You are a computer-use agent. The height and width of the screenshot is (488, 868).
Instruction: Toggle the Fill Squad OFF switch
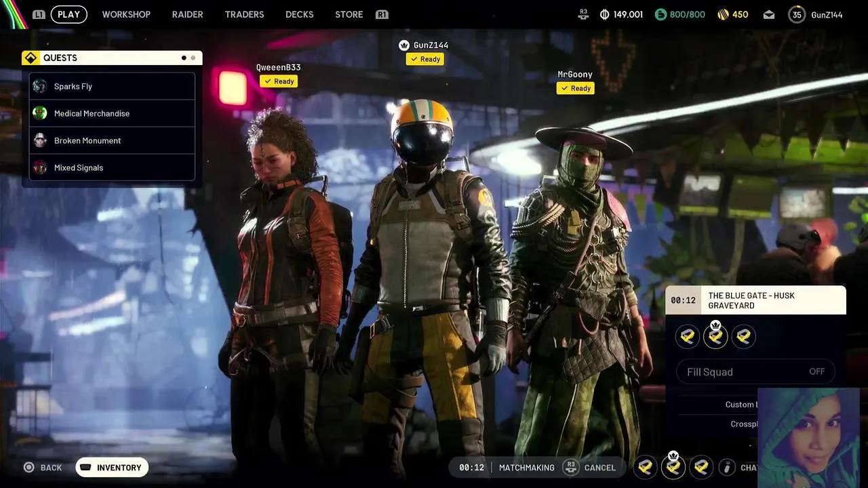click(x=755, y=371)
